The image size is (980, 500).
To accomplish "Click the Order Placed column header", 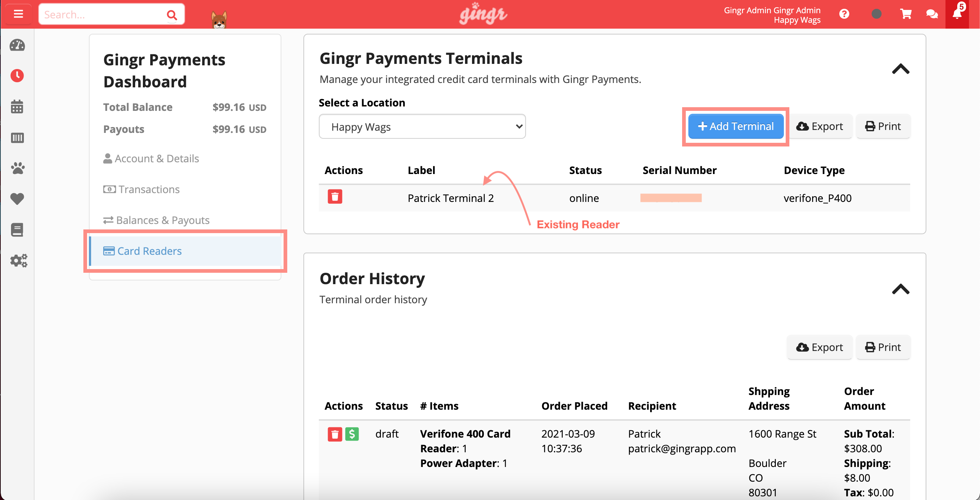I will tap(574, 406).
